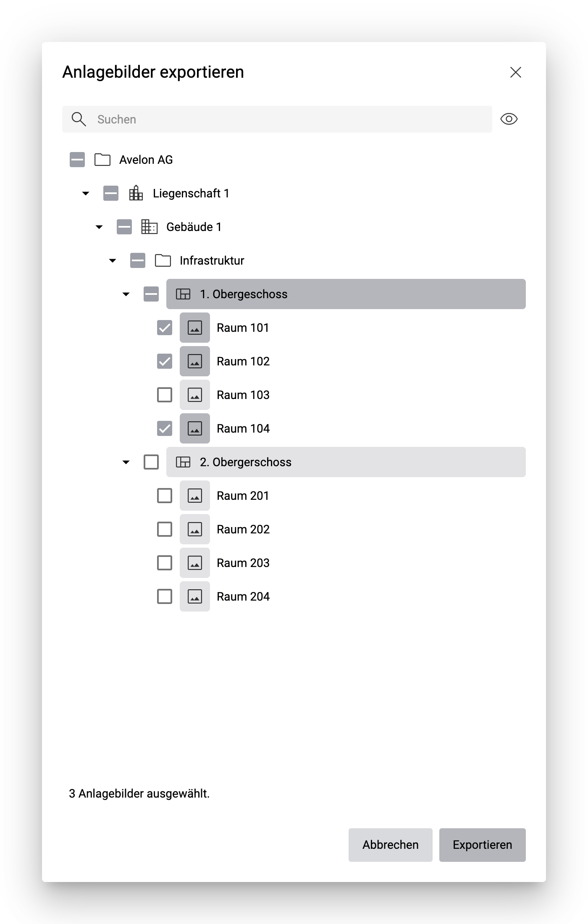Viewport: 588px width, 924px height.
Task: Select the Raum 204 tree entry
Action: pyautogui.click(x=244, y=596)
